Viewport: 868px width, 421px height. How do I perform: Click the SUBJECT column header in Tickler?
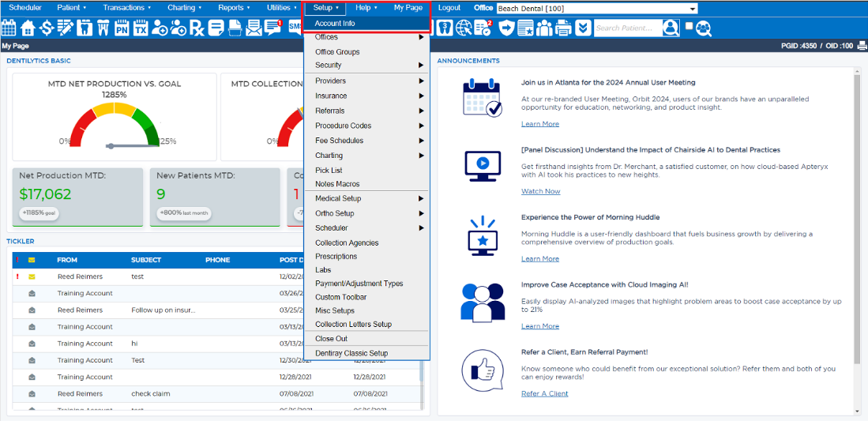coord(145,260)
